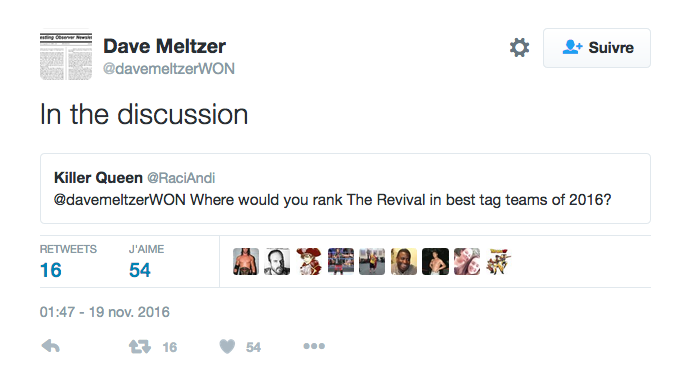
Task: Click the last cartoon character avatar
Action: pos(498,261)
